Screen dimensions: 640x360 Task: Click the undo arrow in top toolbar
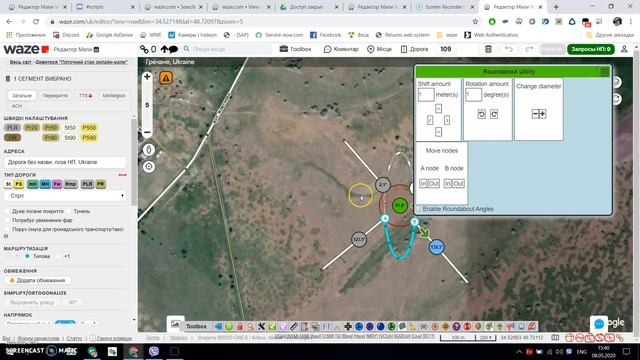point(509,49)
